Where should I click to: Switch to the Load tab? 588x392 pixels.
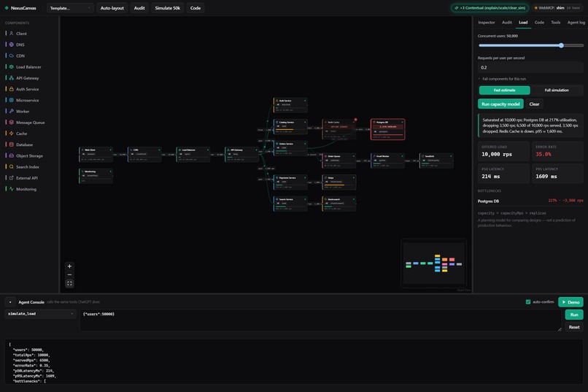tap(523, 23)
